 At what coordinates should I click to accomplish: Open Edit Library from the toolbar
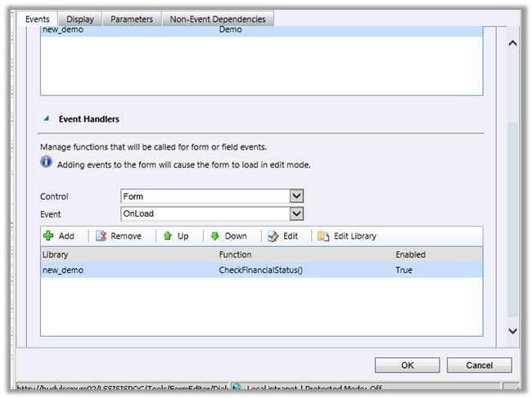(x=323, y=236)
